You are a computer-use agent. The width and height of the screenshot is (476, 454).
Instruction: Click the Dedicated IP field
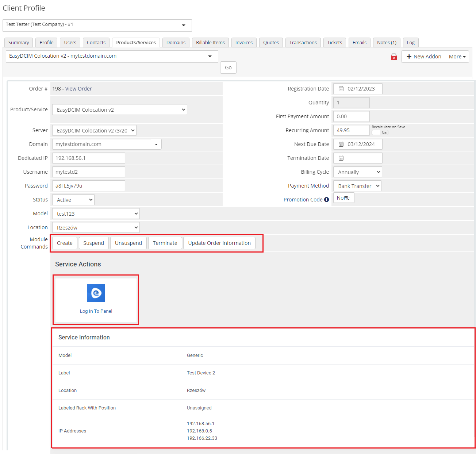point(89,158)
